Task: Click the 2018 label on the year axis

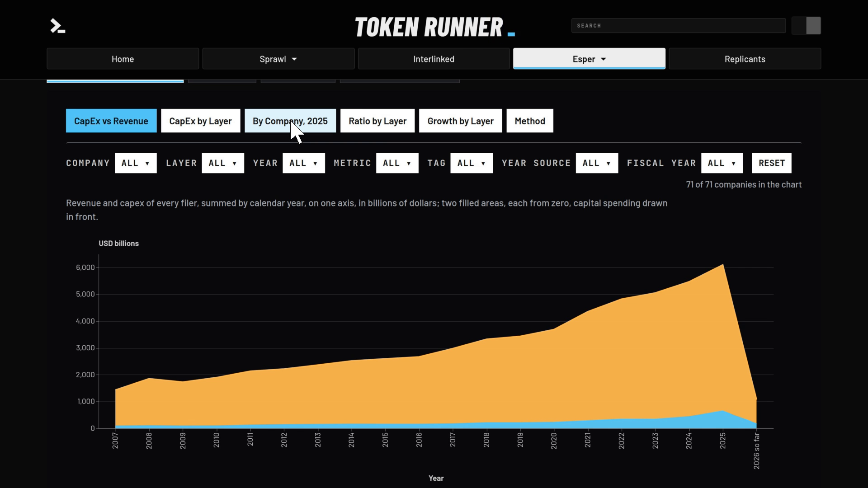Action: [486, 440]
